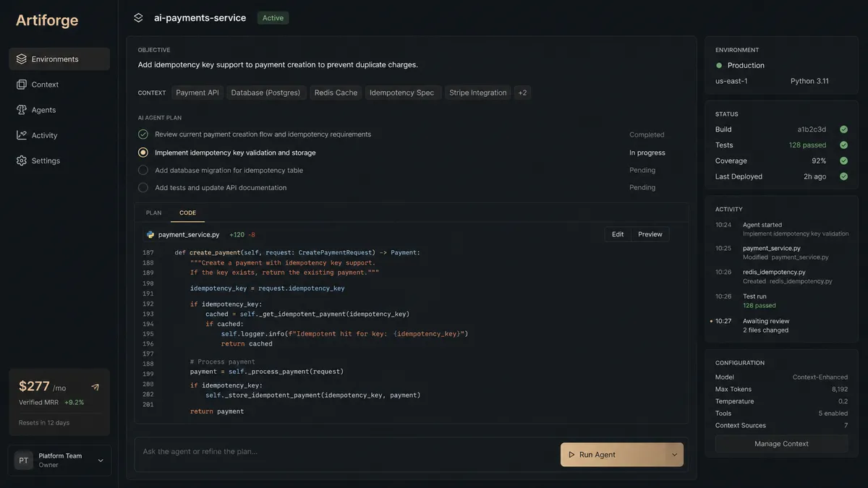Open the Test run activity entry

click(x=781, y=301)
